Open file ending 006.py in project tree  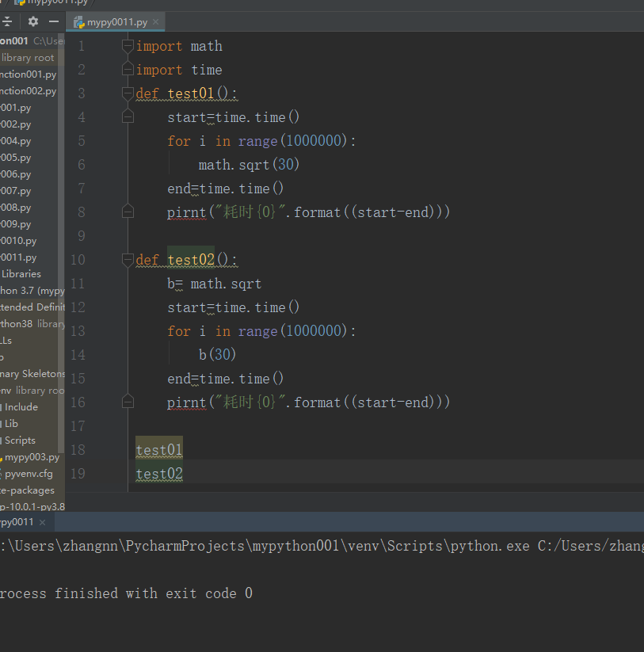(x=16, y=174)
